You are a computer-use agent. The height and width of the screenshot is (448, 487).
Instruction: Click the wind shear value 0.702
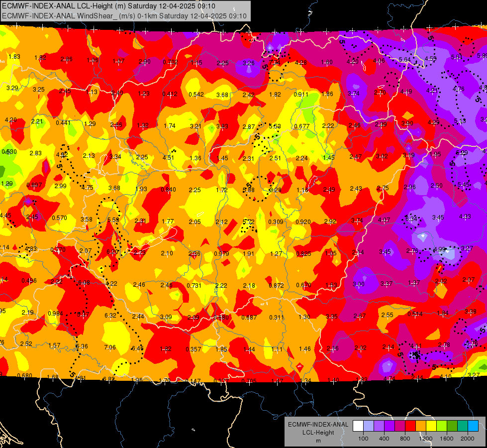click(171, 62)
